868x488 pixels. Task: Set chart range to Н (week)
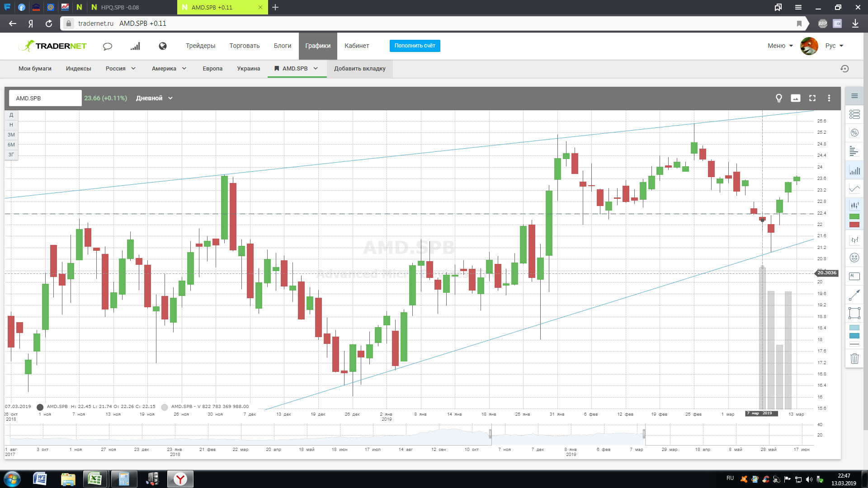(x=11, y=125)
